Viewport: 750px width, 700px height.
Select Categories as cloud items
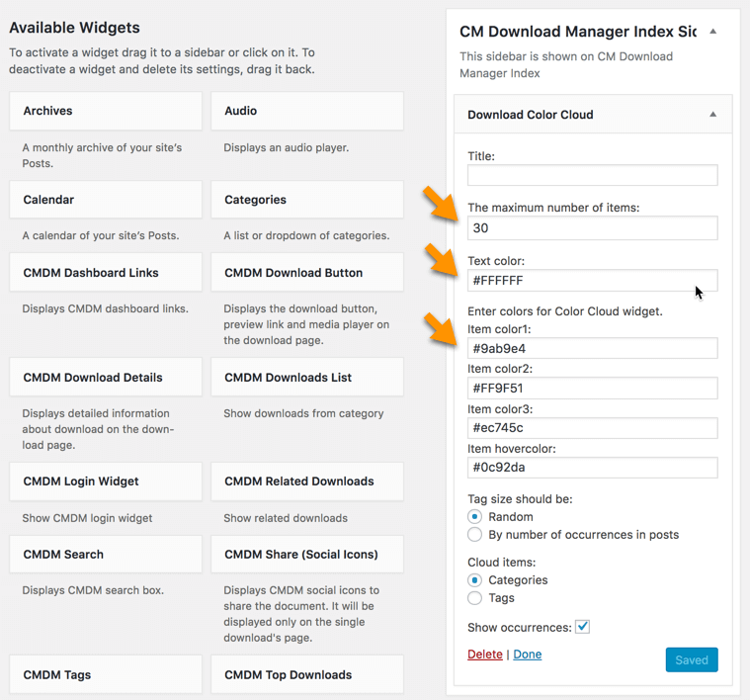[475, 580]
